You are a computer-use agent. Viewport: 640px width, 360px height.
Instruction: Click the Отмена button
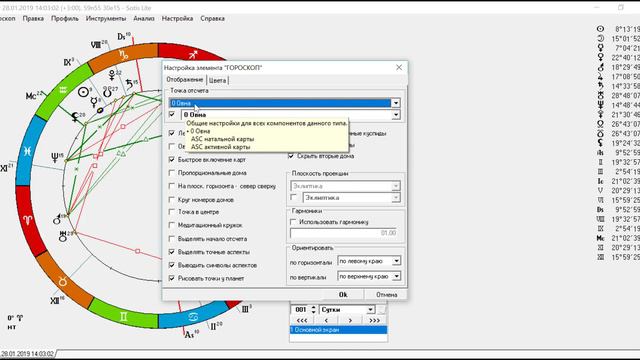[x=386, y=294]
